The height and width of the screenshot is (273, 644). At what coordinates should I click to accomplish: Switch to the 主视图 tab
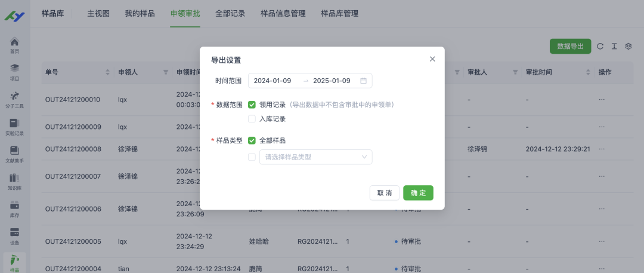click(98, 14)
